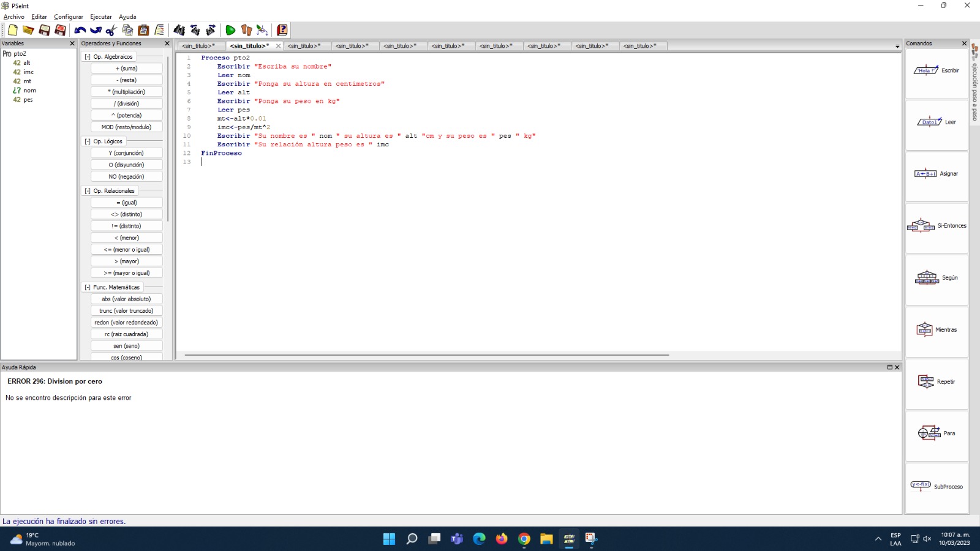This screenshot has height=551, width=980.
Task: Close the Comandos panel
Action: click(964, 43)
